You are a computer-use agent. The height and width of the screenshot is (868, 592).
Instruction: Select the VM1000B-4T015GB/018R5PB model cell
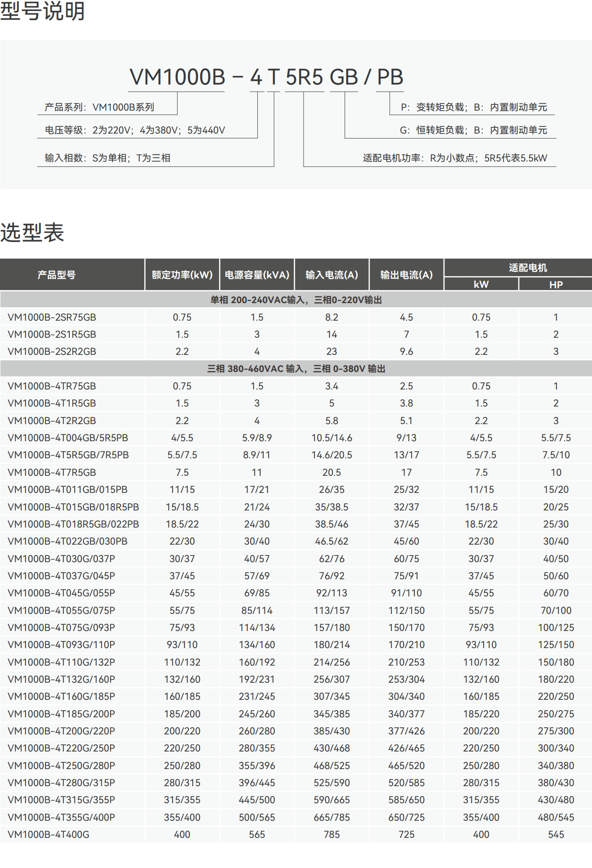click(73, 507)
